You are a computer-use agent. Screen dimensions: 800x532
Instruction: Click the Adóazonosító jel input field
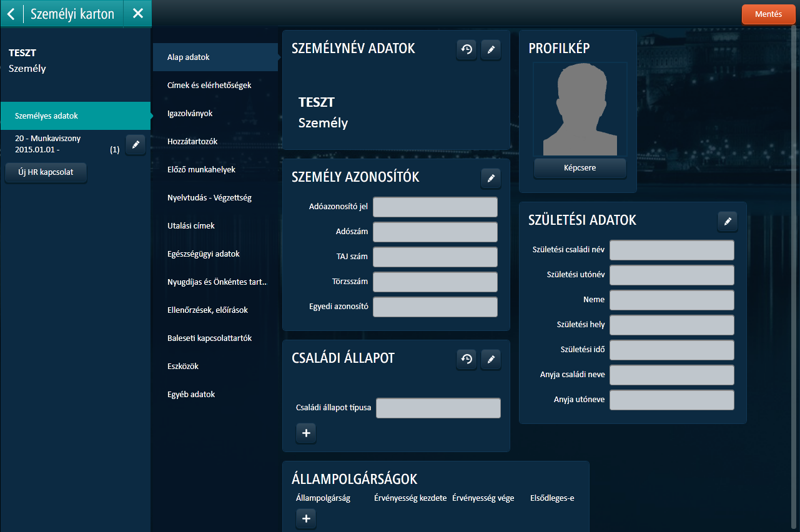pos(435,207)
